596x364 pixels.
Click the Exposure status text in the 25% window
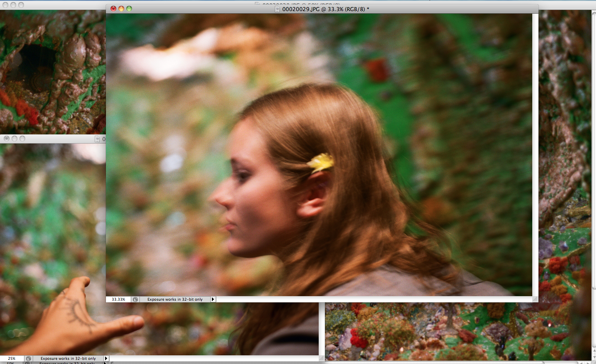click(x=68, y=359)
